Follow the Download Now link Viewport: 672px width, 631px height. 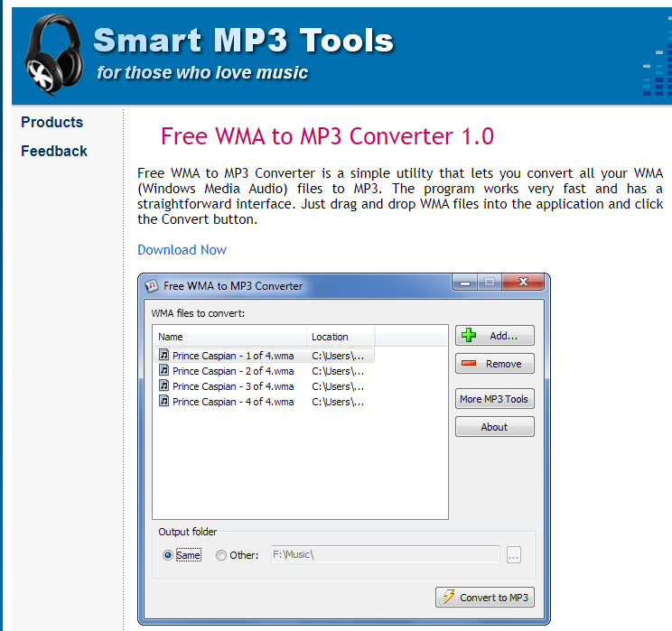182,250
